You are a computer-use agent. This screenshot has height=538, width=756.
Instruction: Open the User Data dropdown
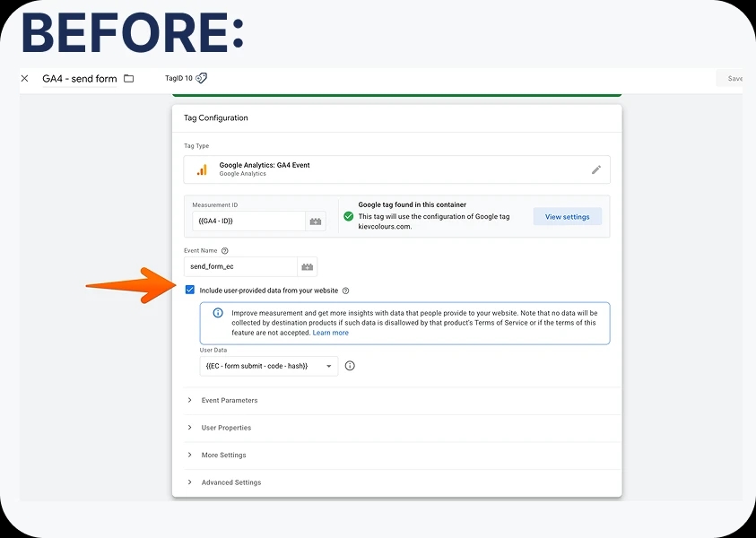[269, 366]
